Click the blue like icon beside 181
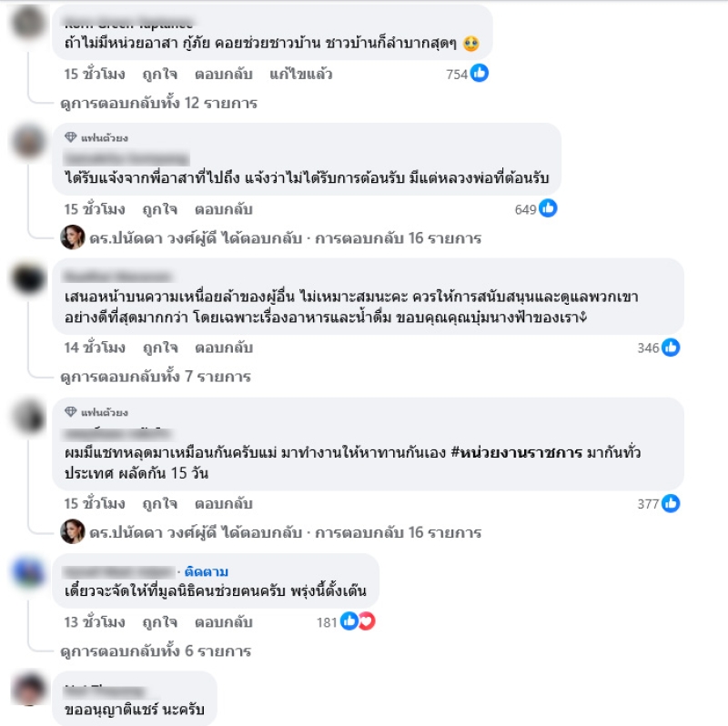Image resolution: width=728 pixels, height=726 pixels. tap(349, 621)
